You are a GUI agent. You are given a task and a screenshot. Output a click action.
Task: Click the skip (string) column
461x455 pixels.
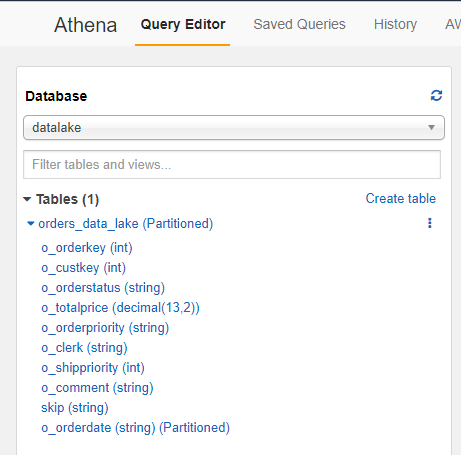click(x=75, y=408)
